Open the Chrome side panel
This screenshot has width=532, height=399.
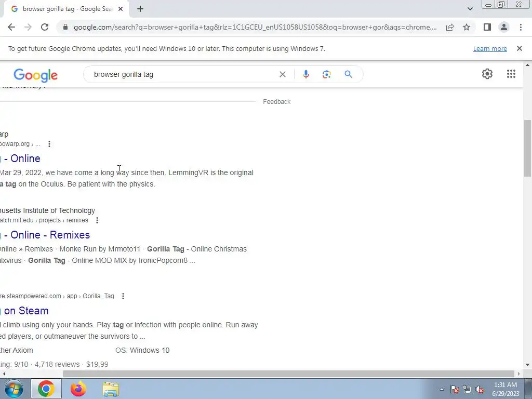[487, 27]
